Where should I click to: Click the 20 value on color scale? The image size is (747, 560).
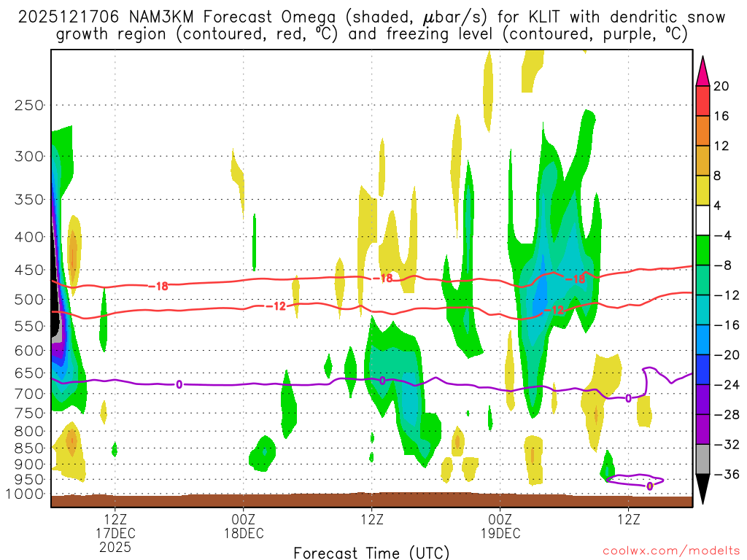[x=721, y=86]
